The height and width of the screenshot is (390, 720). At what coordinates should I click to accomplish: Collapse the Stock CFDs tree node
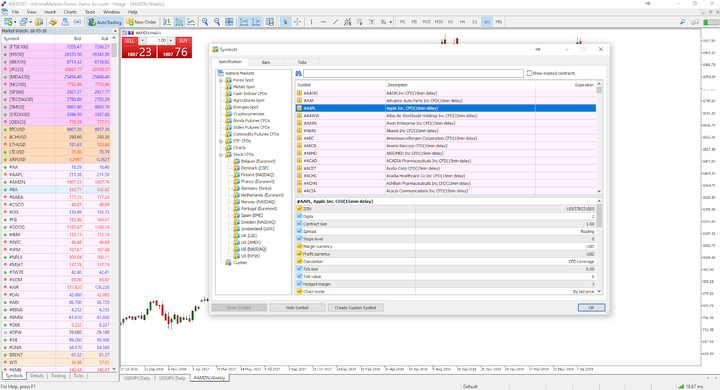pyautogui.click(x=221, y=154)
